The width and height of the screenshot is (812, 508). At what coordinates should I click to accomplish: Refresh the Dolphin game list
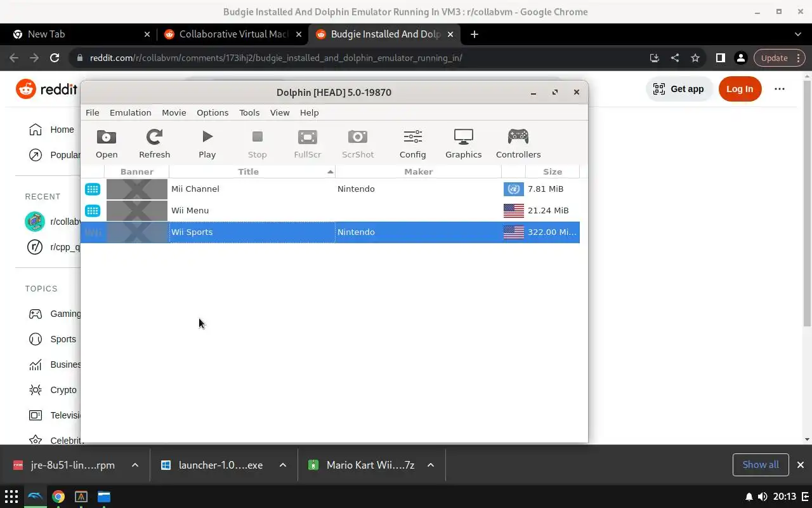point(154,144)
